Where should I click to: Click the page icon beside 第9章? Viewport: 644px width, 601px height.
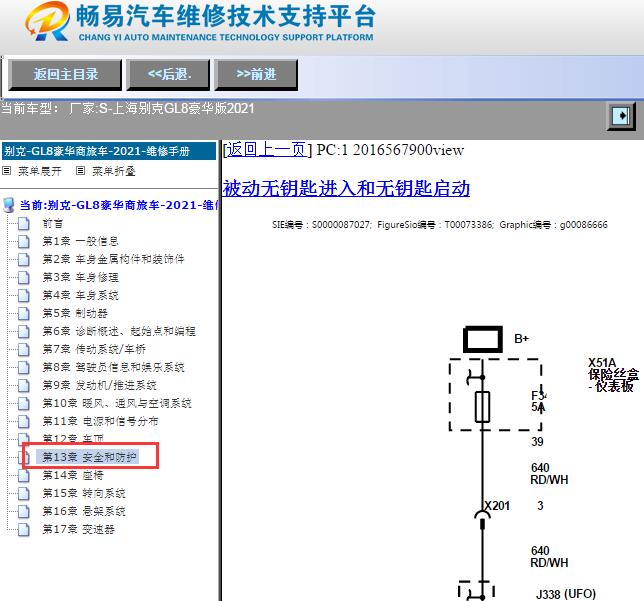point(24,385)
